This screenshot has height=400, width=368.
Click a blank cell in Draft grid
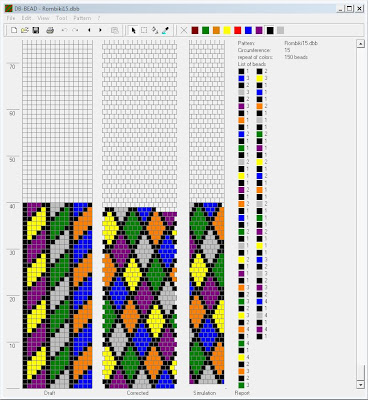coord(57,120)
